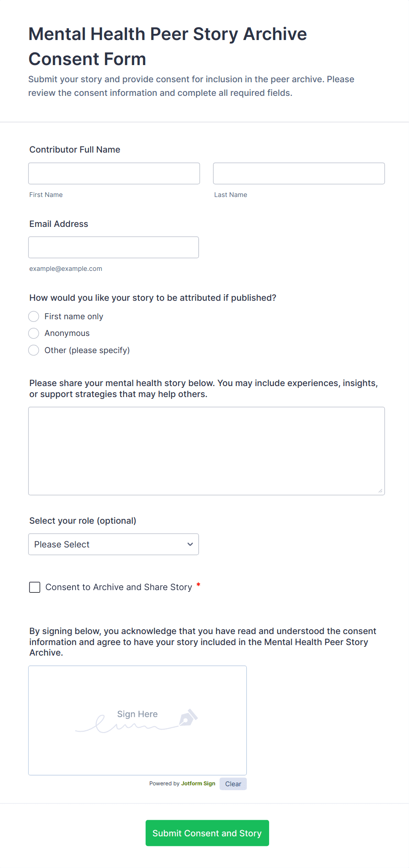Click the pen nib icon in signature box
Viewport: 409px width, 868px height.
(188, 718)
